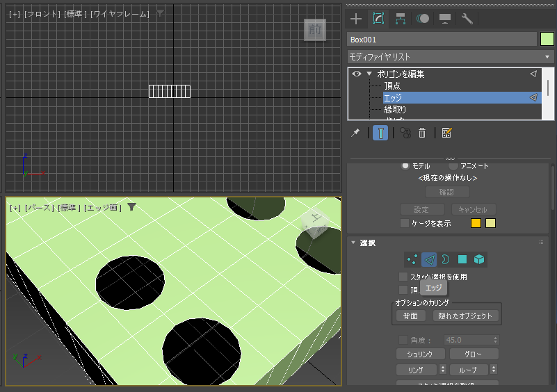Switch to the Modify command panel tab
The image size is (557, 392).
click(x=378, y=19)
